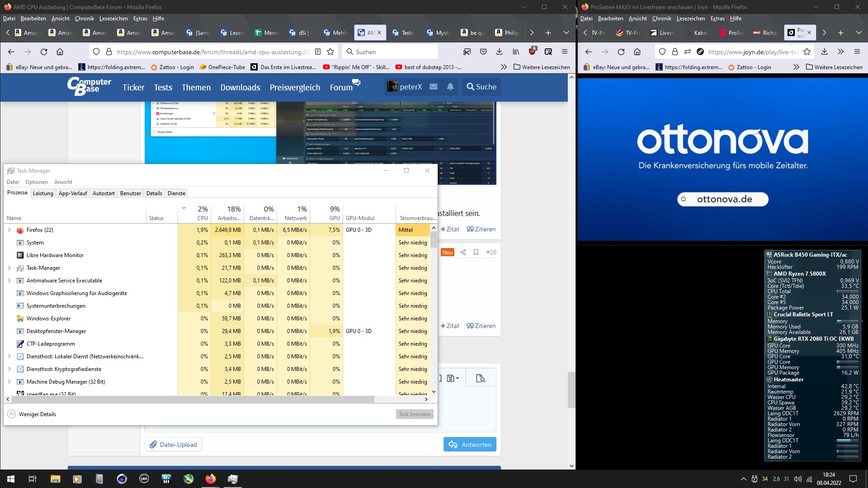The height and width of the screenshot is (488, 868).
Task: Open Windows Task View from taskbar
Action: click(x=32, y=479)
